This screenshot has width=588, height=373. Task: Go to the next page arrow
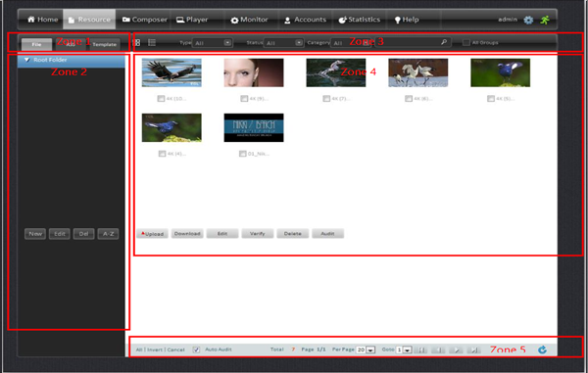tap(456, 350)
